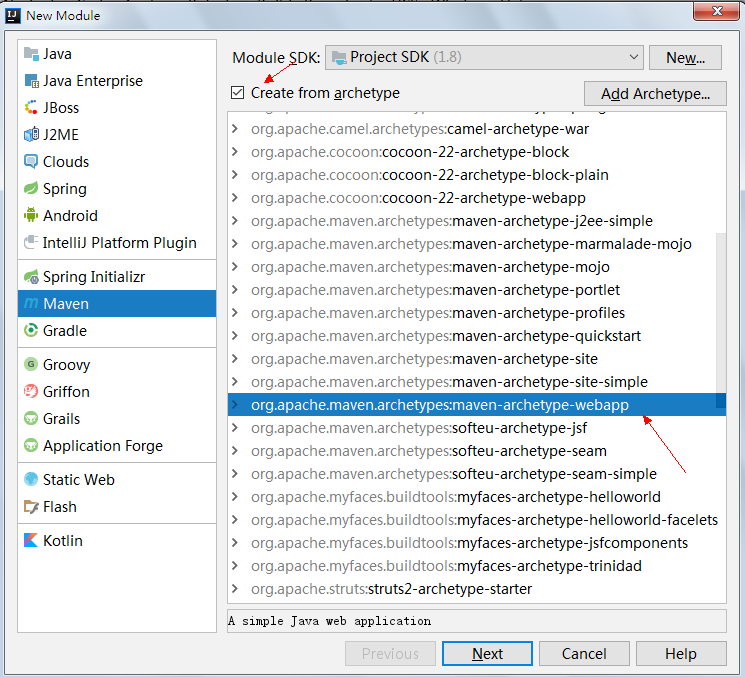The width and height of the screenshot is (745, 677).
Task: Expand camel-archetype-war archetype node
Action: (235, 129)
